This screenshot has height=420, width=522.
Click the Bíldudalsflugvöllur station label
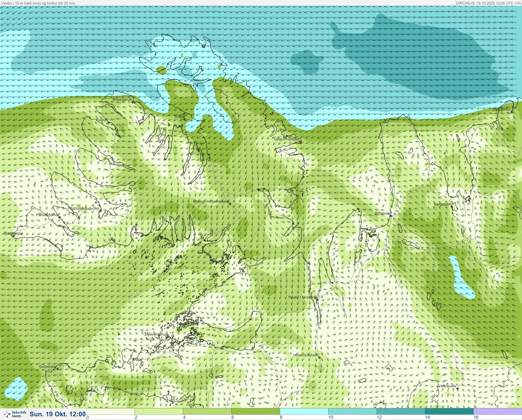point(84,208)
